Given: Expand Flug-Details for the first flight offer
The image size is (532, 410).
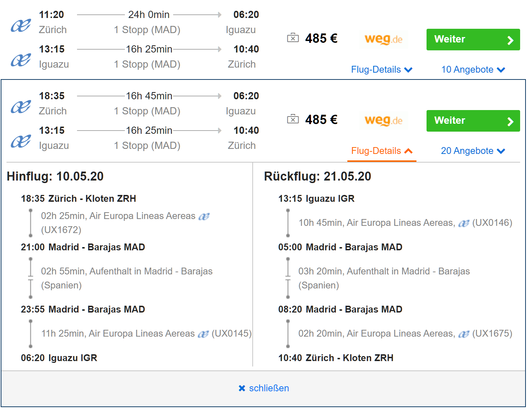Looking at the screenshot, I should (x=382, y=69).
